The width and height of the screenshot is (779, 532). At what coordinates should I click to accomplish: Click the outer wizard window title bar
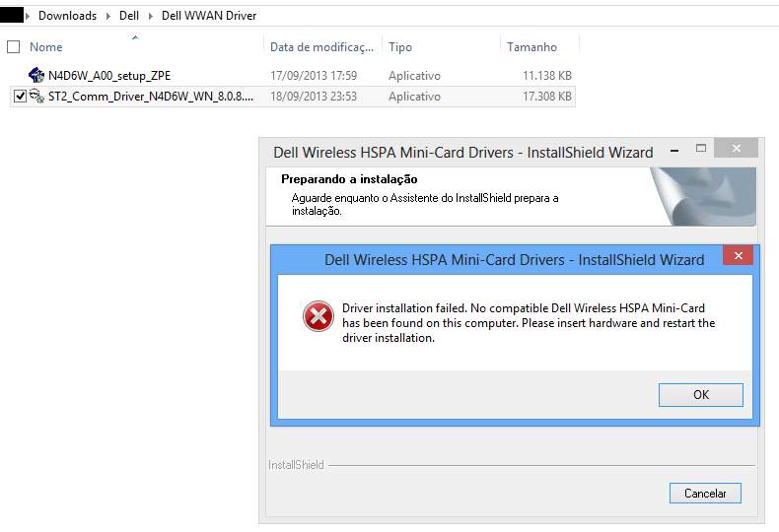pos(463,153)
